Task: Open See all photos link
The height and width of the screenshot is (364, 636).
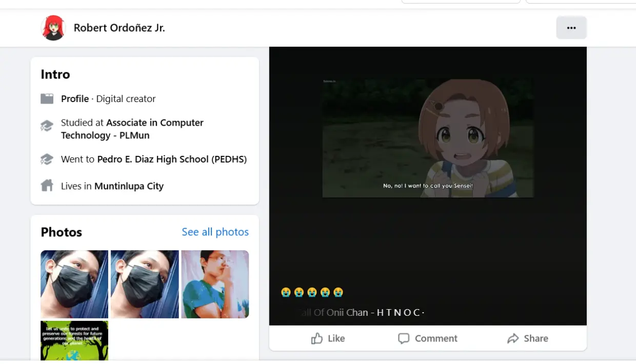Action: point(215,232)
